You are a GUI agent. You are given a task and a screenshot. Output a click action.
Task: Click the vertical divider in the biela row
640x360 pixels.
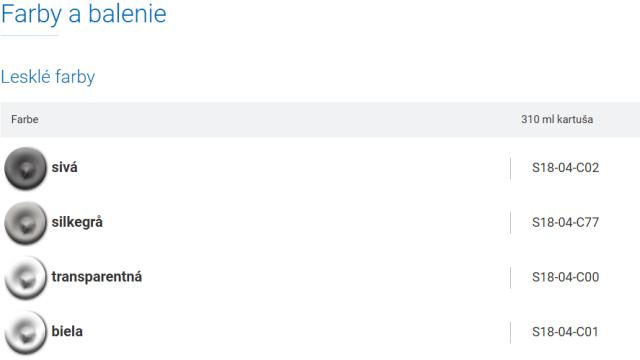[510, 332]
